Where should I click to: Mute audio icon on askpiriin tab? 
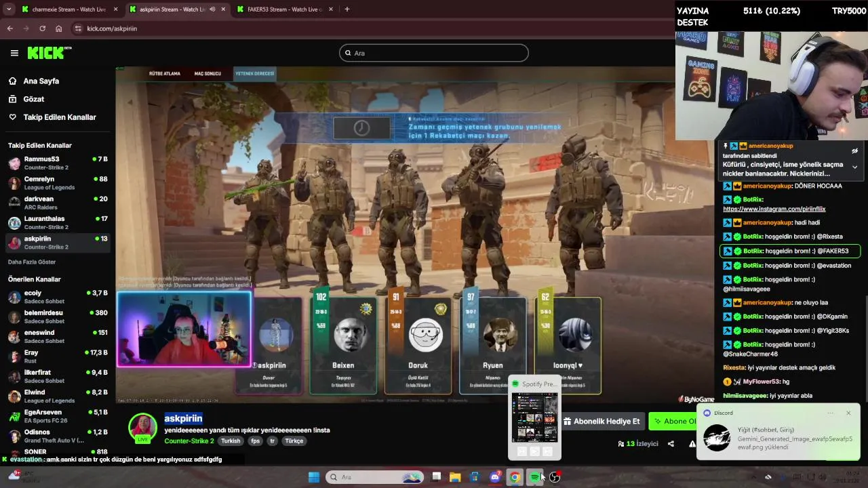[x=212, y=9]
